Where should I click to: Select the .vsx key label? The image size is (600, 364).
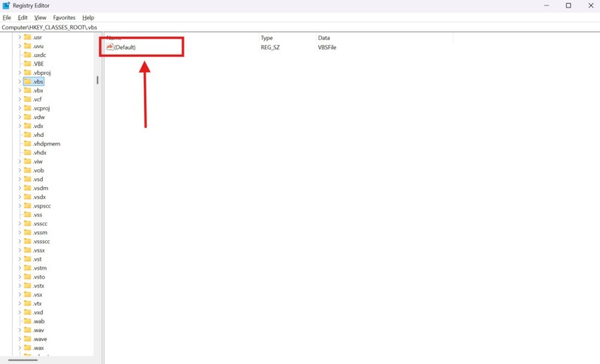click(x=37, y=294)
